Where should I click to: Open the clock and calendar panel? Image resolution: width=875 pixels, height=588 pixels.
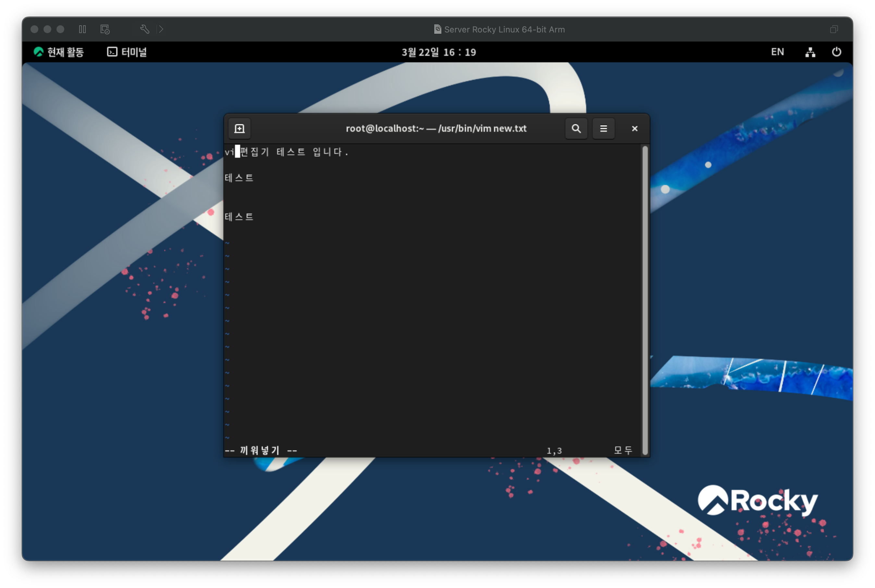point(438,52)
